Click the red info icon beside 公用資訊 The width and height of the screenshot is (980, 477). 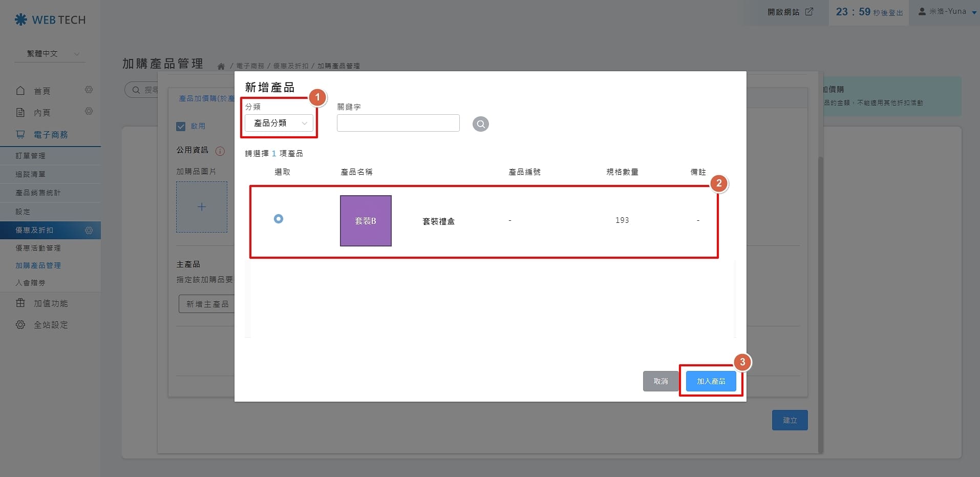coord(220,151)
